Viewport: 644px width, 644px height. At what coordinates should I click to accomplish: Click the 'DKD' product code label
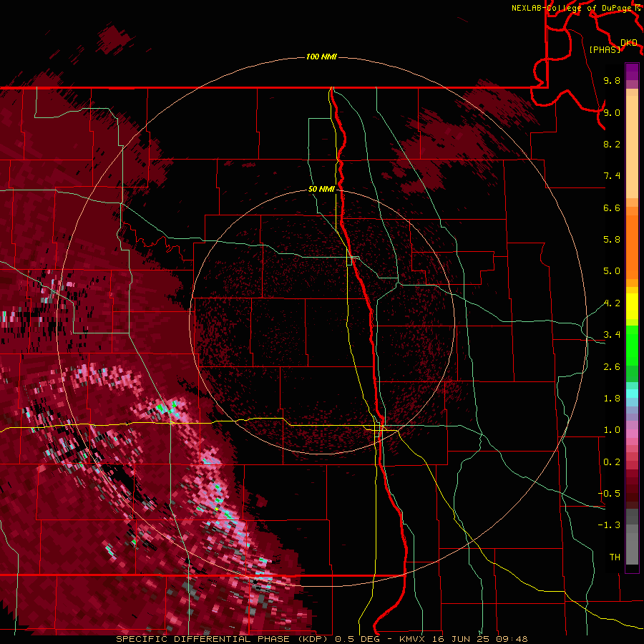tap(628, 43)
